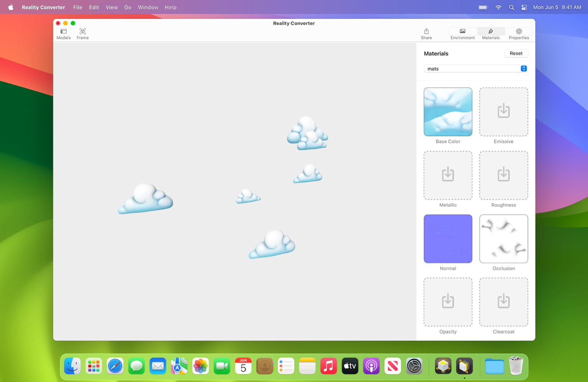The image size is (588, 382).
Task: Open Podcasts from the Dock
Action: pyautogui.click(x=371, y=366)
